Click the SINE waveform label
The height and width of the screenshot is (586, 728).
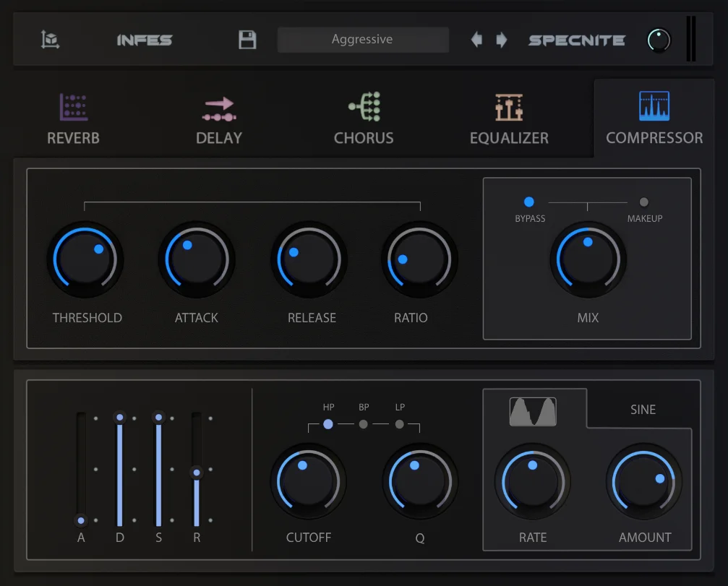[x=643, y=410]
